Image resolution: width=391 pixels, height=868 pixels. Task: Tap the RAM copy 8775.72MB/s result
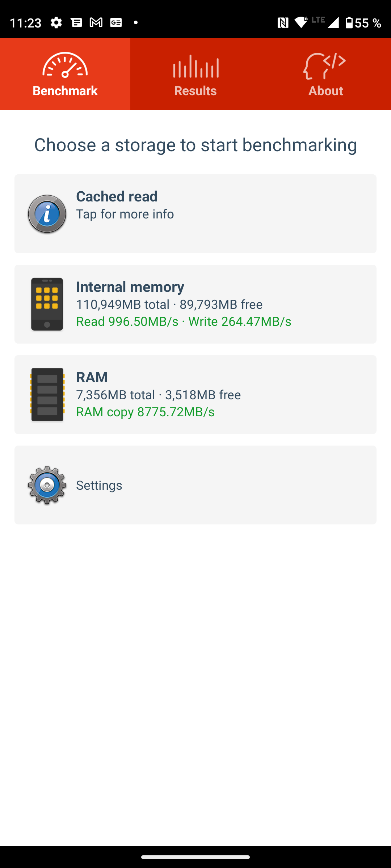pyautogui.click(x=145, y=412)
